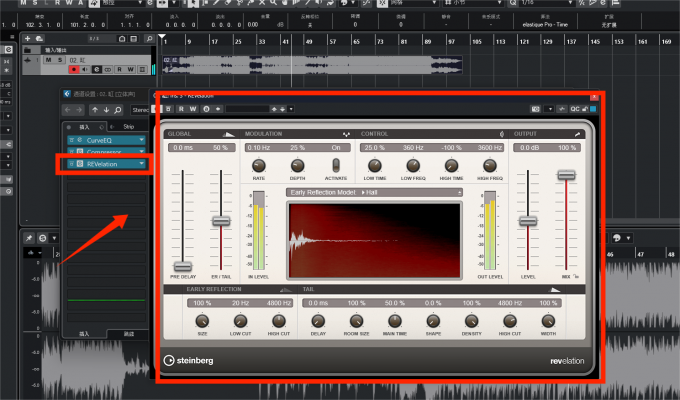Adjust the tail WIDTH knob

(x=548, y=321)
